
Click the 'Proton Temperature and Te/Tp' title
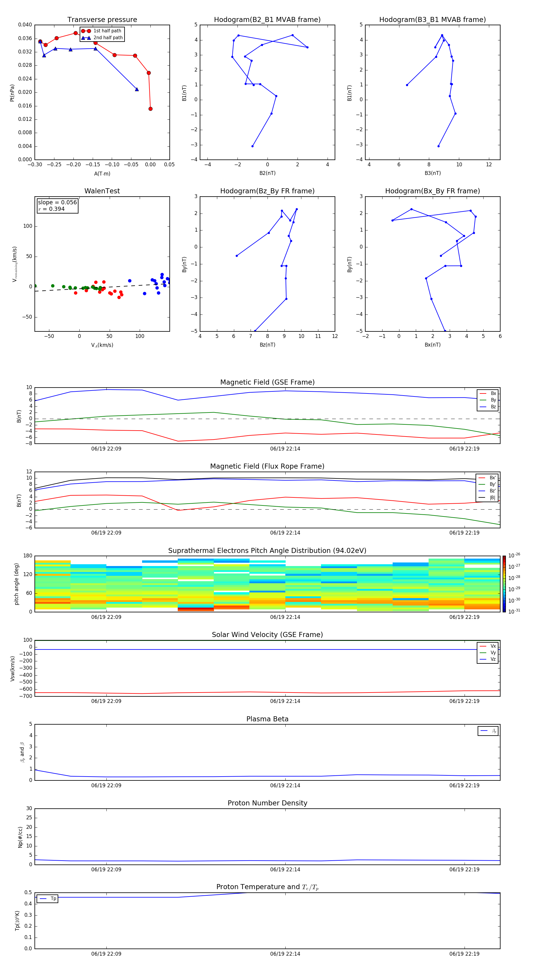pyautogui.click(x=267, y=887)
